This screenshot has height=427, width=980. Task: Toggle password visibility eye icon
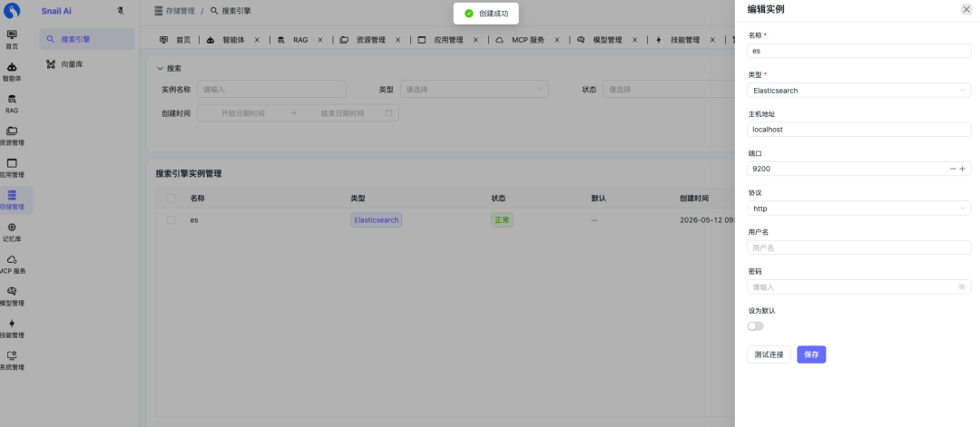tap(962, 287)
